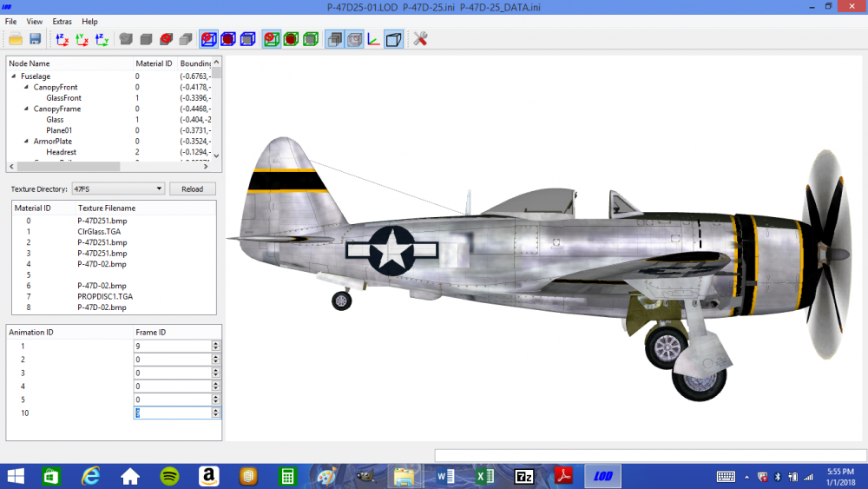Save with the floppy disk icon
Image resolution: width=868 pixels, height=489 pixels.
tap(36, 39)
